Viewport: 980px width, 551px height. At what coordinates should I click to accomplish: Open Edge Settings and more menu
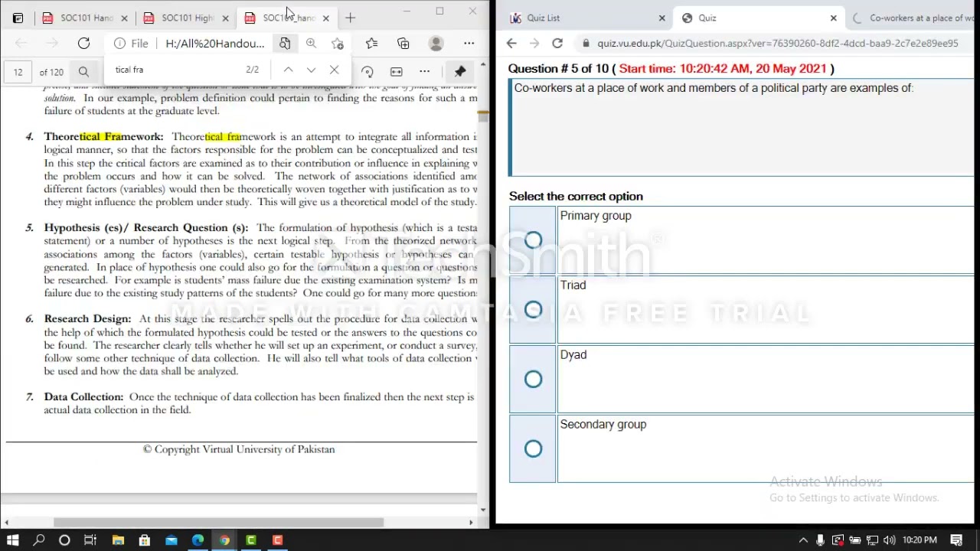point(469,44)
